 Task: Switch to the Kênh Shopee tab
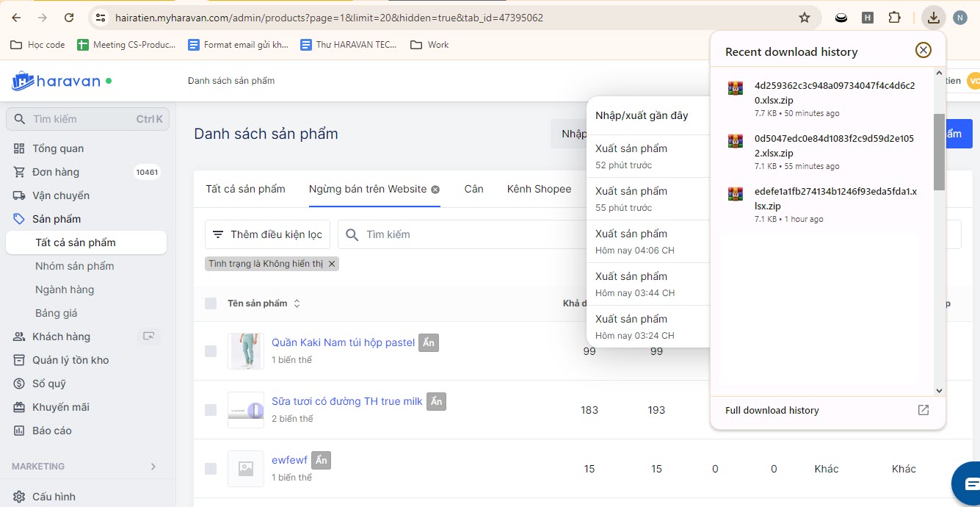tap(539, 189)
